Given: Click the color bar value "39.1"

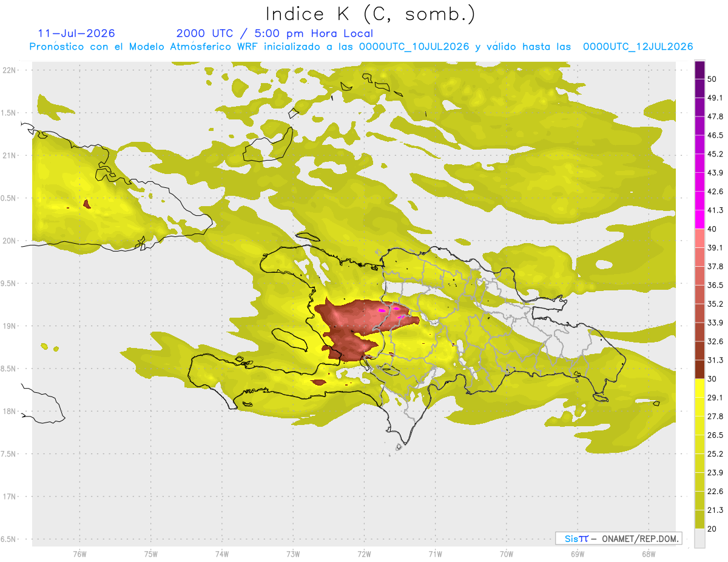Looking at the screenshot, I should pos(715,247).
